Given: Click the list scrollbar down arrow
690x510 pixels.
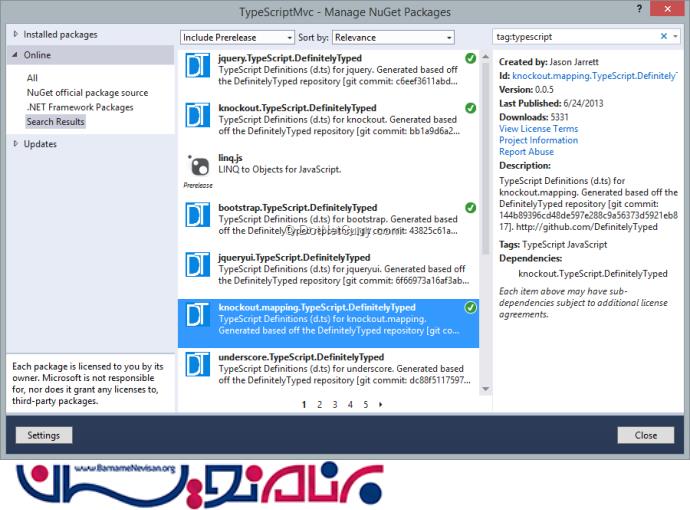Looking at the screenshot, I should click(x=485, y=389).
